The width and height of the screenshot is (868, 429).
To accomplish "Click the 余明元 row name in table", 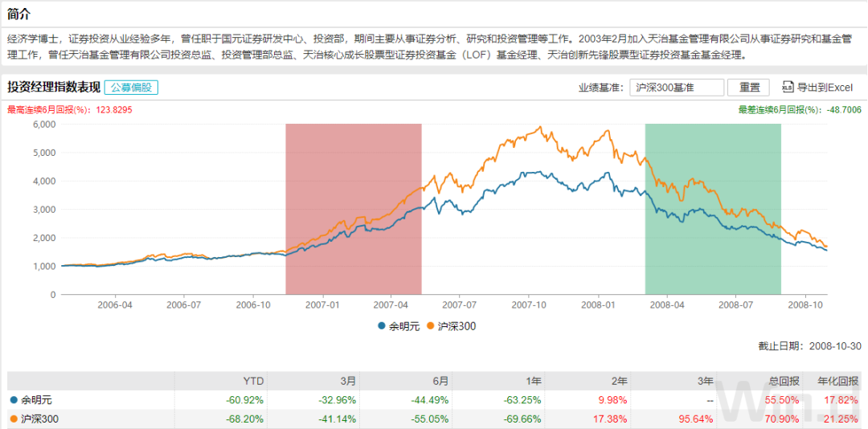I will [x=37, y=399].
